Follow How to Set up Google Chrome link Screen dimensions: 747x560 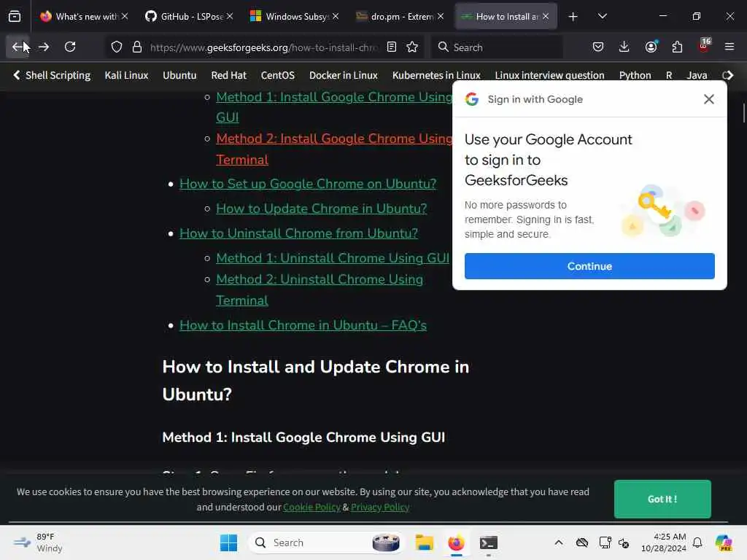pyautogui.click(x=308, y=184)
